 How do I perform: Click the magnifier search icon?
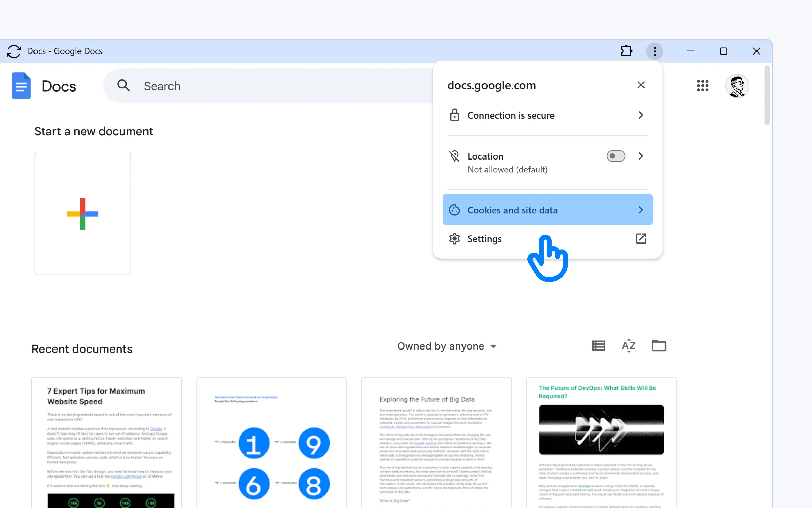(123, 86)
